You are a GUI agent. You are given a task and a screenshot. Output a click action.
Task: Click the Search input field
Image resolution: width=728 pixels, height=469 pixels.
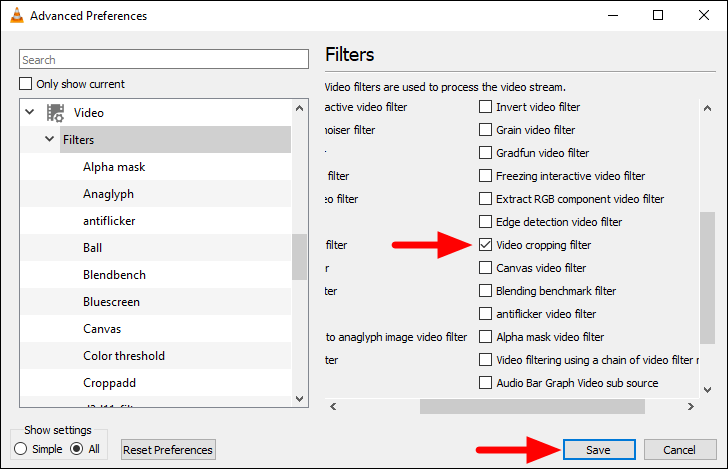pyautogui.click(x=164, y=59)
